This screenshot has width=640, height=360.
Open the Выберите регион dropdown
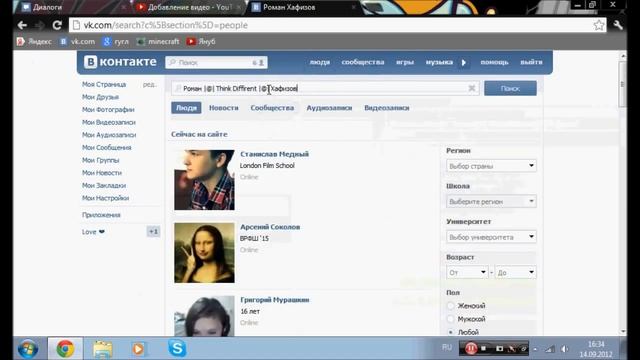(491, 202)
